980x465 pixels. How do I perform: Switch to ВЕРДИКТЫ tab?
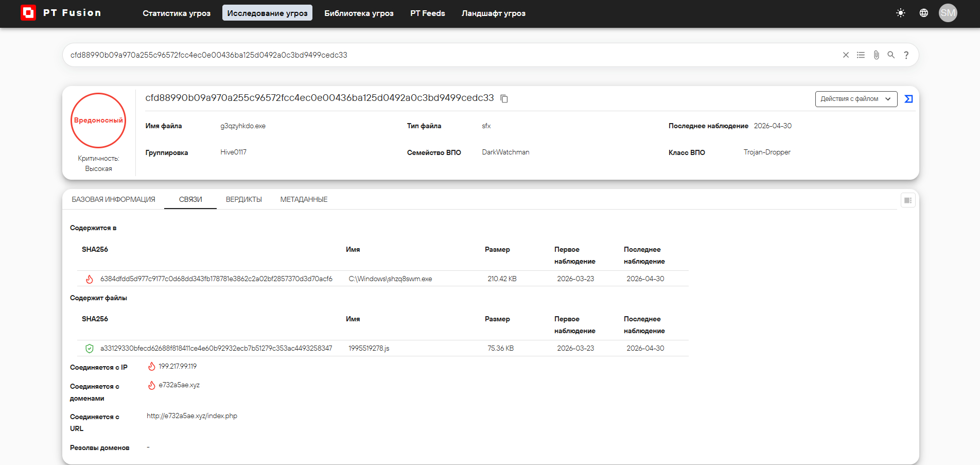tap(244, 199)
